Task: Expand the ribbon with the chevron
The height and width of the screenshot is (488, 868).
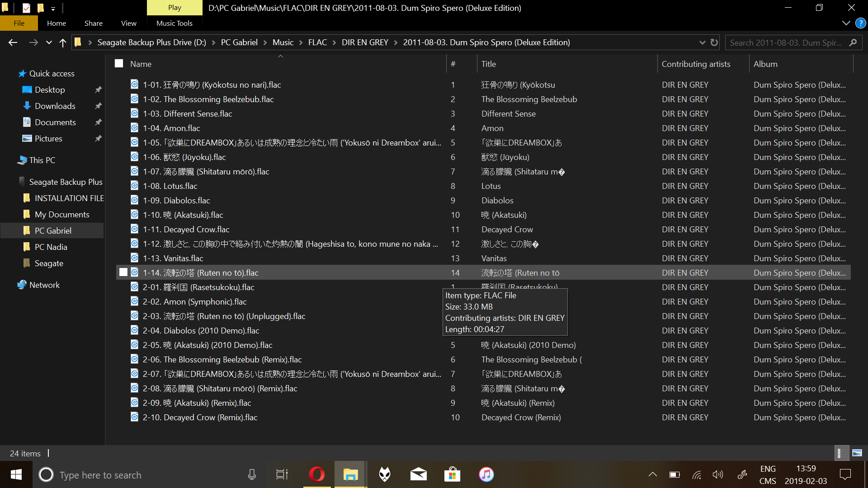Action: pyautogui.click(x=846, y=23)
